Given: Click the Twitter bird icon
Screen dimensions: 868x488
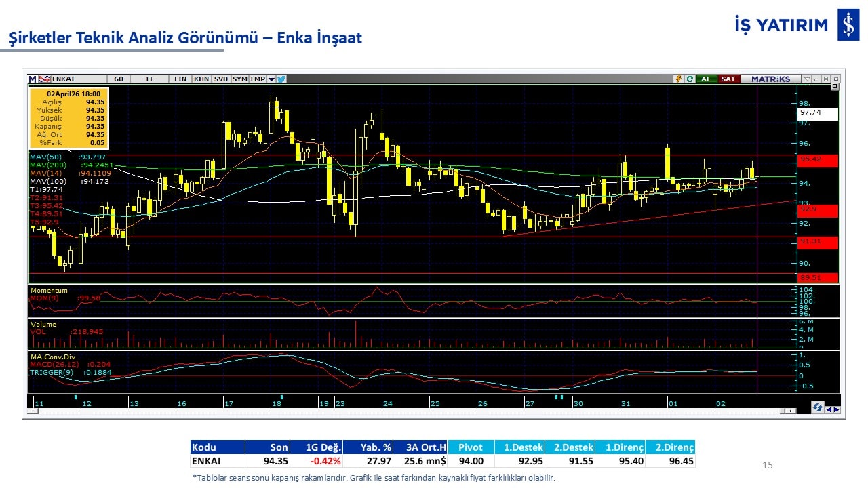Looking at the screenshot, I should [x=281, y=79].
